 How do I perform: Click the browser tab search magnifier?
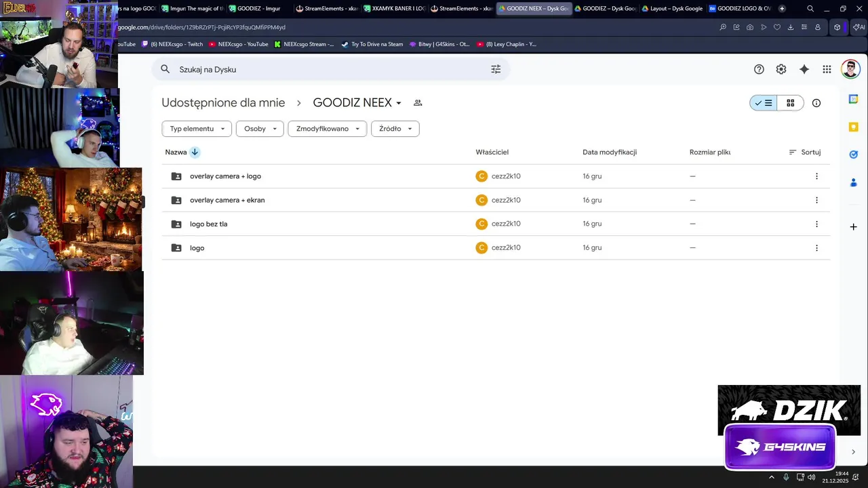pos(810,9)
